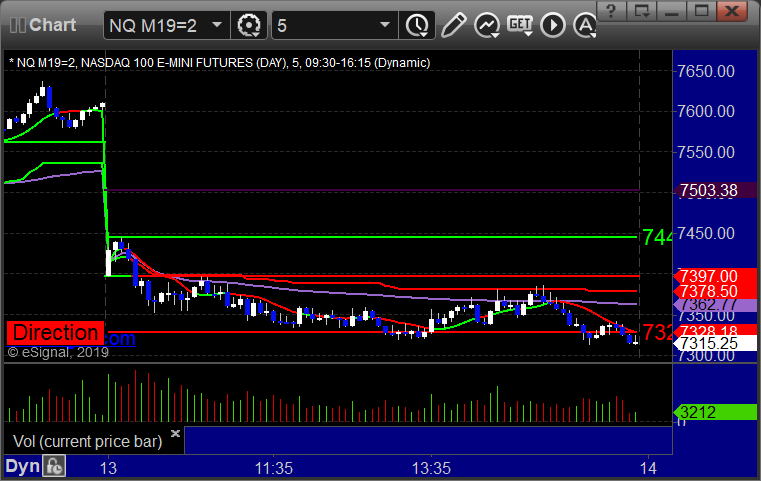Close the Vol (current price bar) tooltip

176,434
